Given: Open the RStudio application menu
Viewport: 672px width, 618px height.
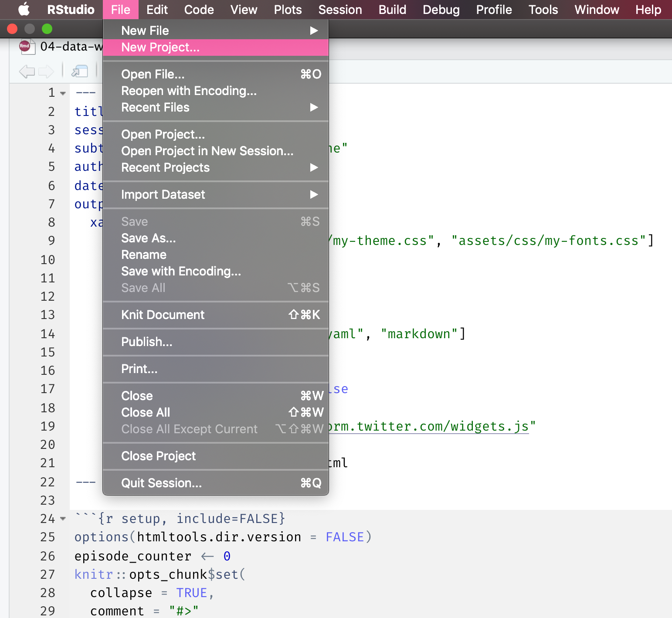Looking at the screenshot, I should [x=71, y=10].
